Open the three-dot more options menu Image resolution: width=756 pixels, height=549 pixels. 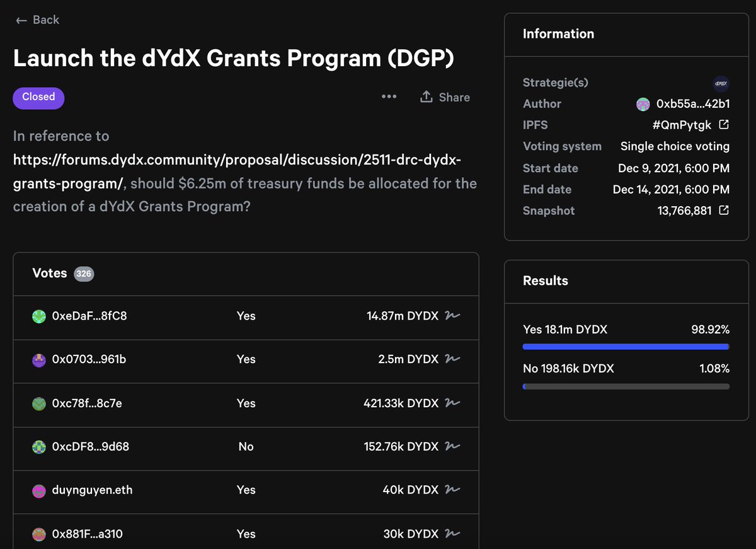coord(389,96)
